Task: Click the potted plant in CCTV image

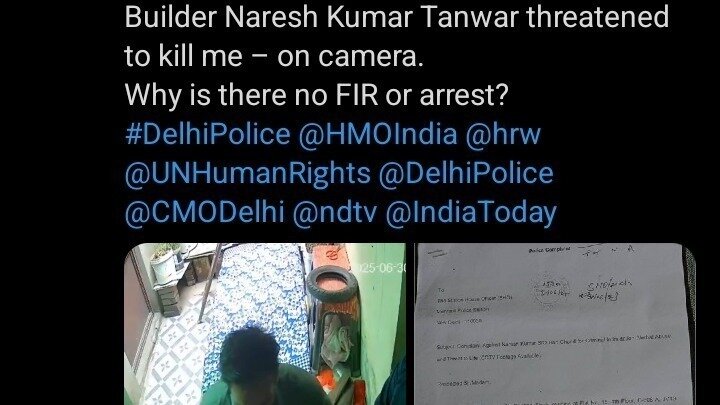Action: (164, 263)
